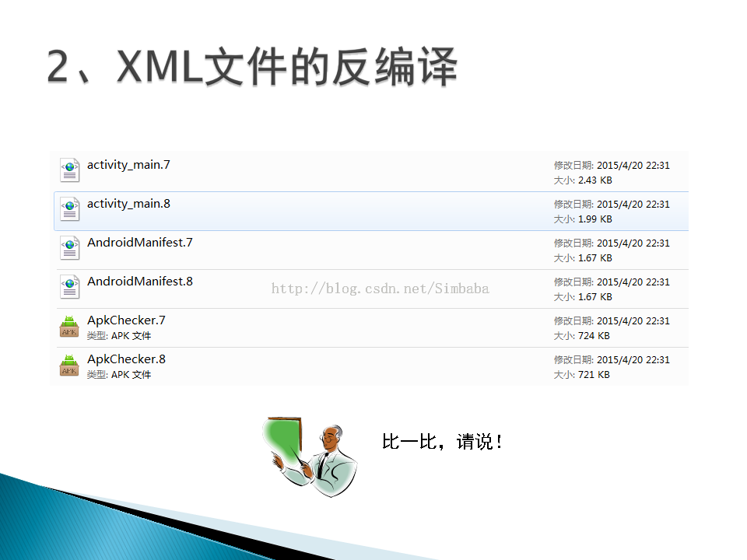Click the slide title about XML decompiling
Viewport: 747px width, 560px height.
pyautogui.click(x=252, y=67)
